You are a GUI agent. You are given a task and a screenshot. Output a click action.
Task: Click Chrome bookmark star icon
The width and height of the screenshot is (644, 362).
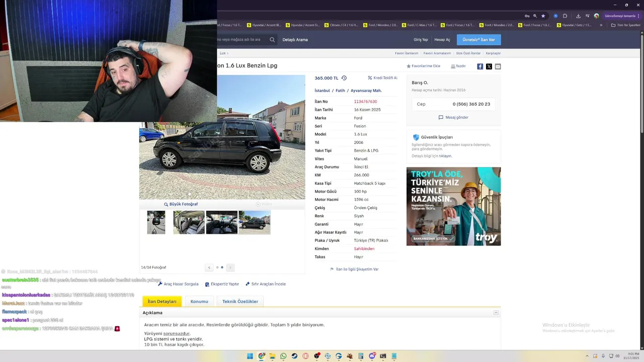pyautogui.click(x=543, y=16)
